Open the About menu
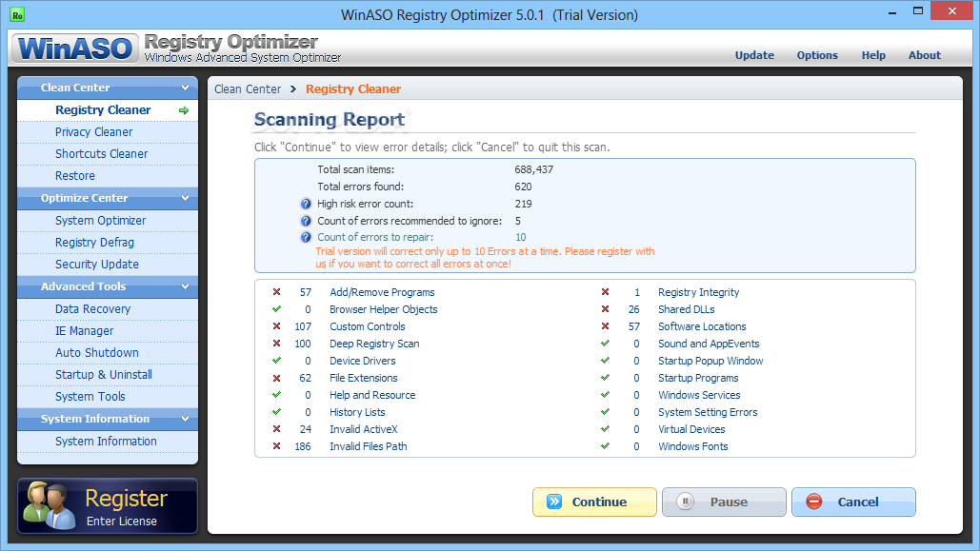The image size is (980, 551). [925, 55]
